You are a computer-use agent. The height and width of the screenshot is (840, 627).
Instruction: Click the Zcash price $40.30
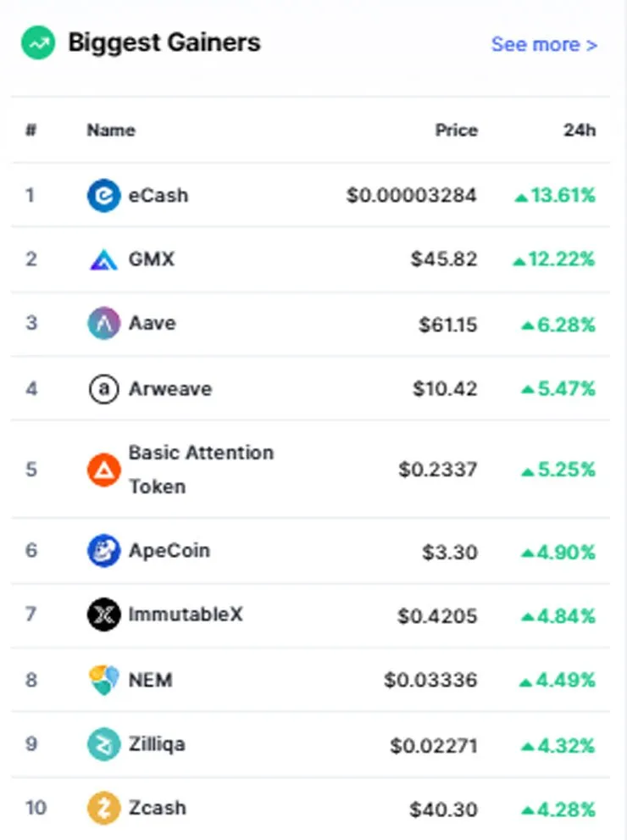click(443, 809)
